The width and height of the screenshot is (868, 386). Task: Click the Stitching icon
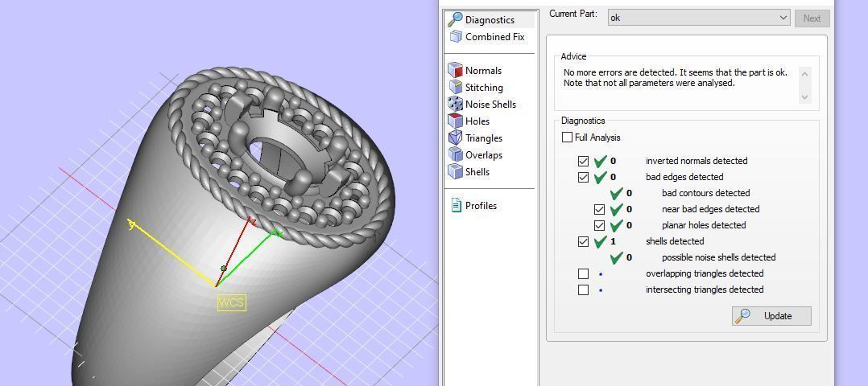[x=455, y=88]
